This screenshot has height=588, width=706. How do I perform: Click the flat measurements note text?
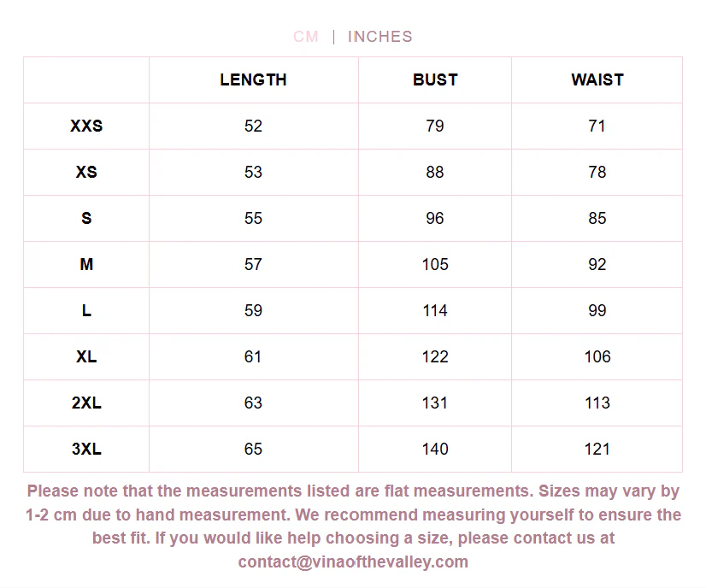[353, 526]
